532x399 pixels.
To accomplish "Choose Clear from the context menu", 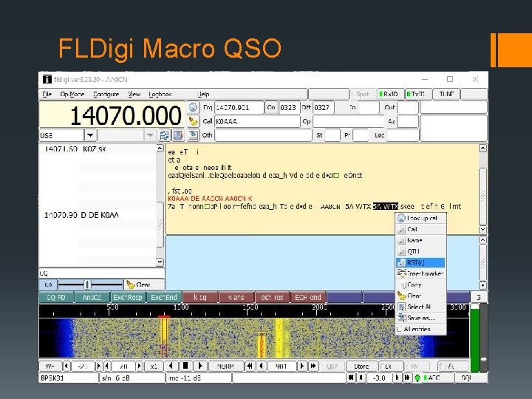I will [420, 296].
